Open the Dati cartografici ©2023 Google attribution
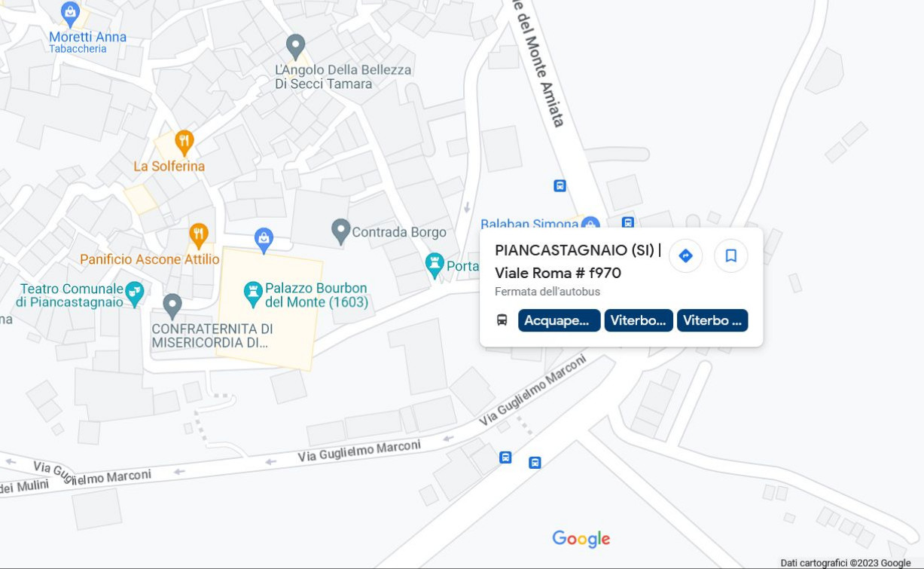 tap(846, 563)
